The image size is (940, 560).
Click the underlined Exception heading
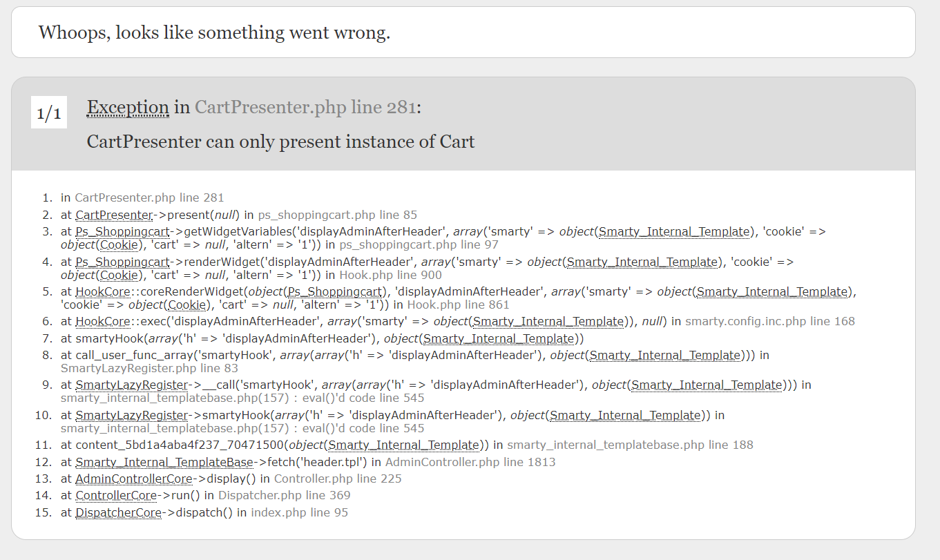coord(128,107)
